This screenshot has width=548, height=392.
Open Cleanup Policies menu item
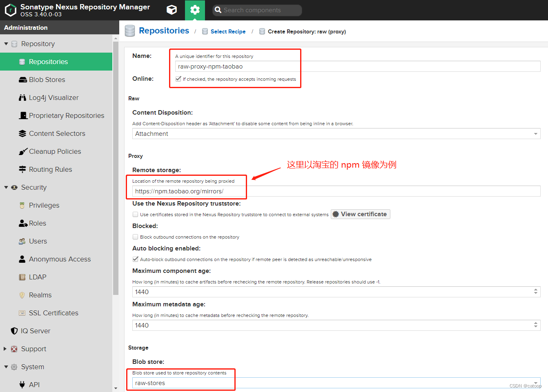[56, 151]
